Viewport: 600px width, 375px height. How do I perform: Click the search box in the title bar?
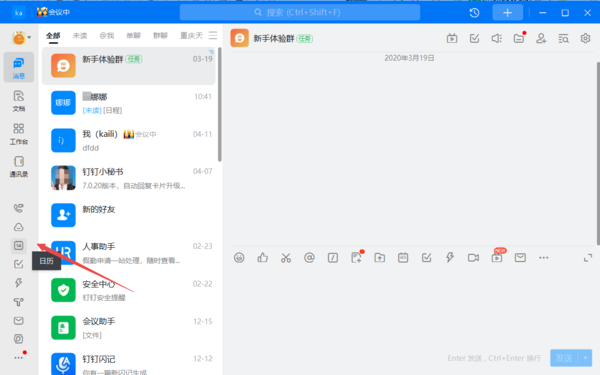tap(300, 13)
